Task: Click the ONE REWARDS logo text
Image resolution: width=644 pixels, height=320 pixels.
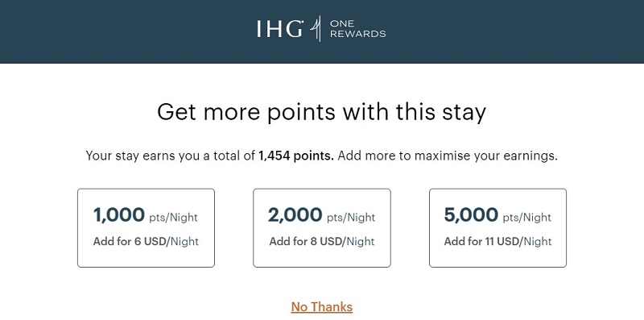Action: point(357,29)
